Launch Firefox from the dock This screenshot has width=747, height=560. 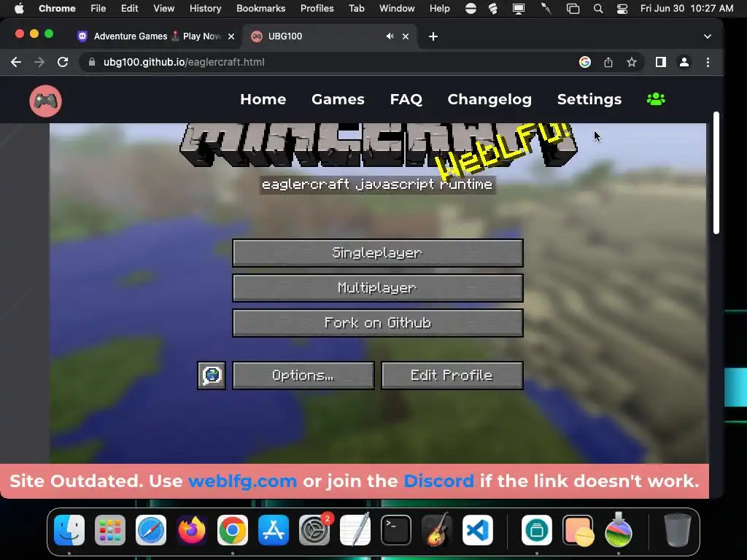click(x=192, y=530)
